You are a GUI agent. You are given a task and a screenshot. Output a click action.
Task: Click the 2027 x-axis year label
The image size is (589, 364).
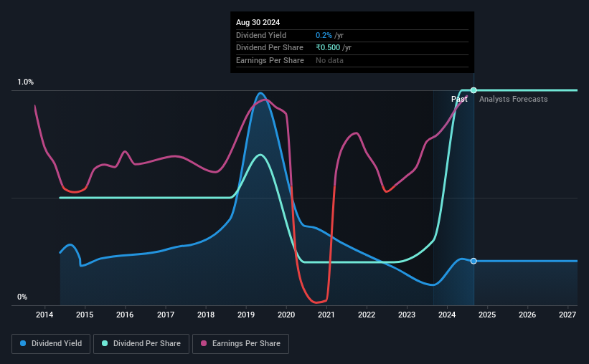[x=567, y=315]
